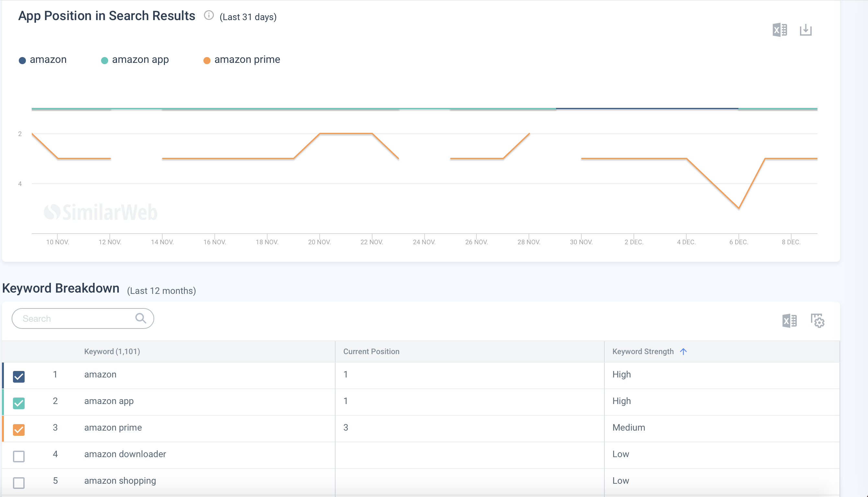Screen dimensions: 868x497
Task: Open table column settings gear icon
Action: point(817,321)
